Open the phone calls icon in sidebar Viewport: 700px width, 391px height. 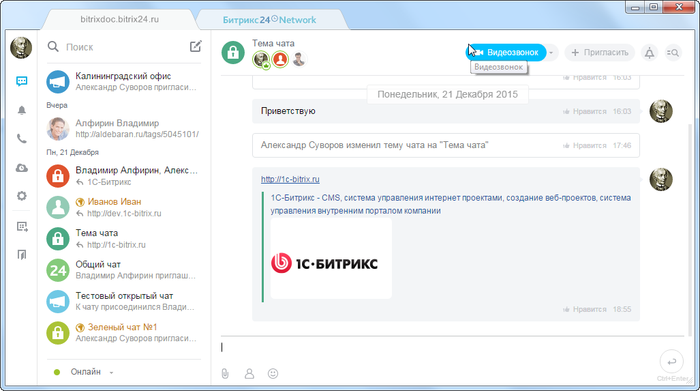point(21,139)
